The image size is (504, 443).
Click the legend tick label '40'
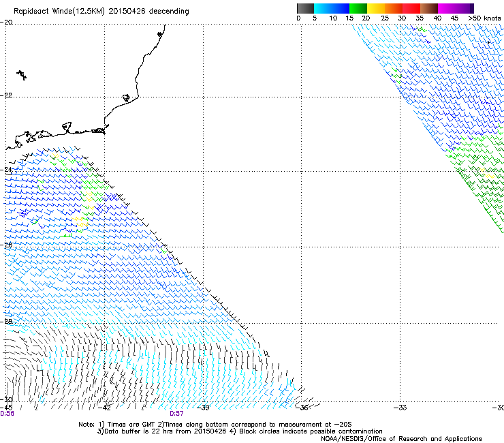point(437,18)
